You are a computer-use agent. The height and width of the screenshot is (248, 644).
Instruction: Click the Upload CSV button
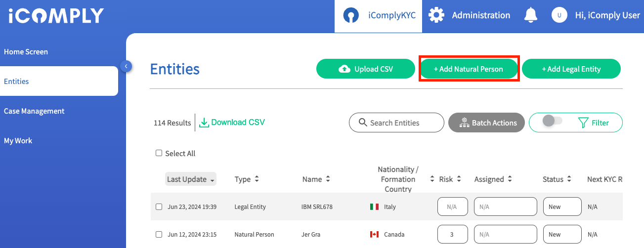[366, 69]
